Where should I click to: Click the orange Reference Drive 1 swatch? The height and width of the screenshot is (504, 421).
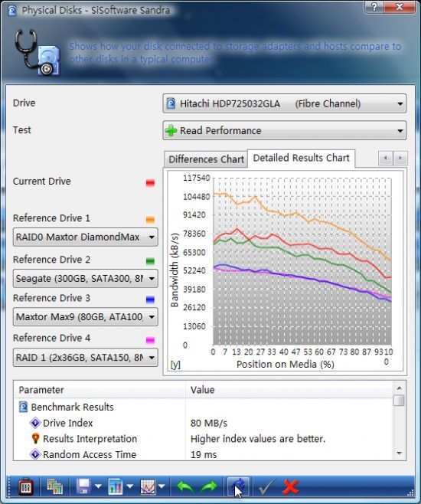click(150, 220)
